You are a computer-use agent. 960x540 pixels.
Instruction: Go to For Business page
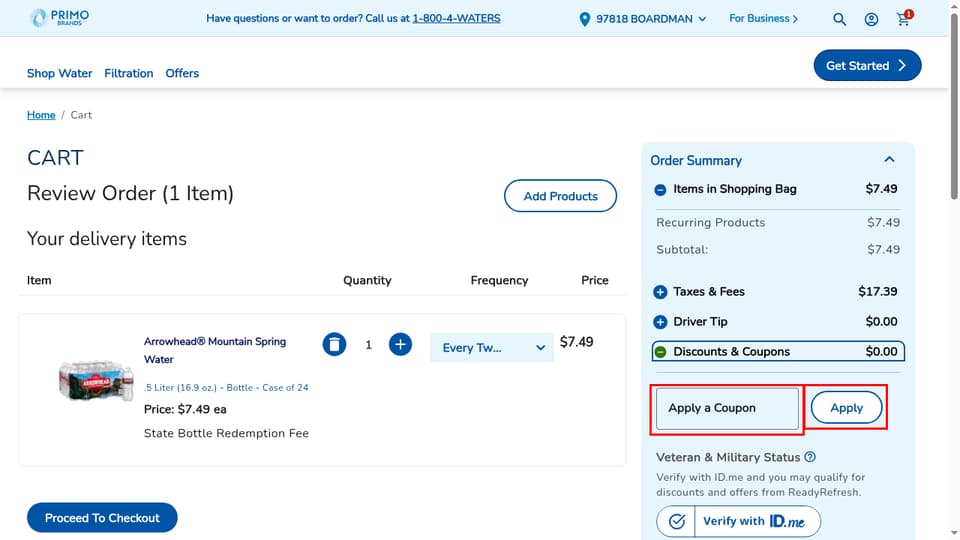(x=763, y=18)
